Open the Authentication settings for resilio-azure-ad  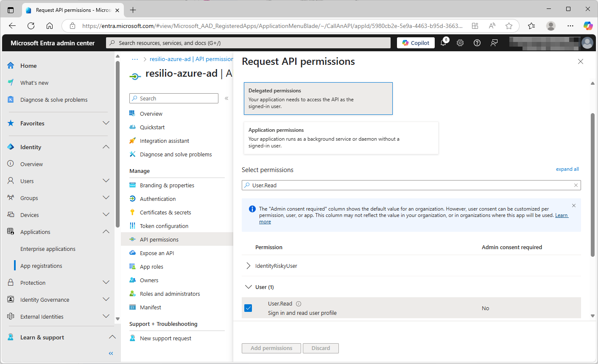(x=157, y=198)
